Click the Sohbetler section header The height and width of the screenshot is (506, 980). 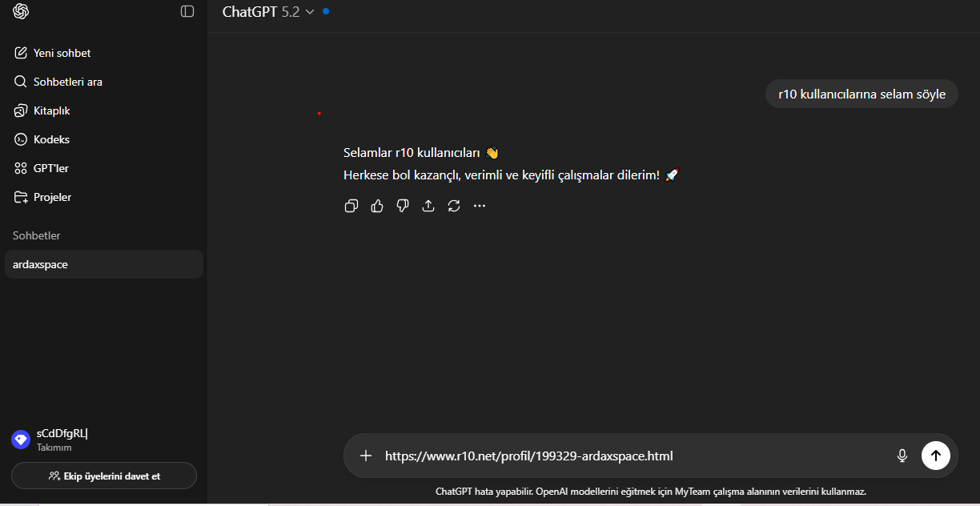37,235
